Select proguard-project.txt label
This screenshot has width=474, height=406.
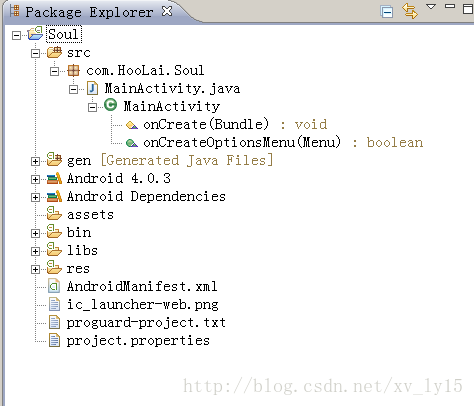coord(146,323)
